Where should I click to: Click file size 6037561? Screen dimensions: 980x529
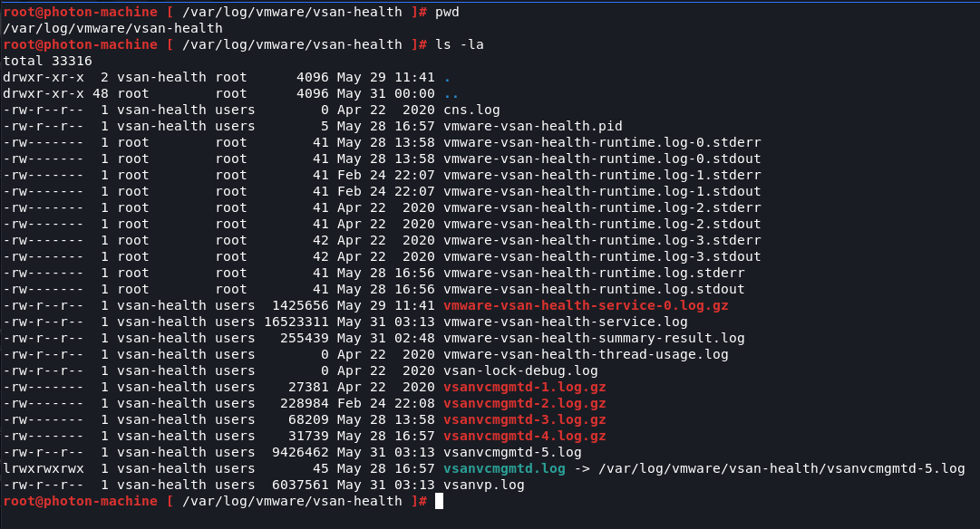click(301, 485)
